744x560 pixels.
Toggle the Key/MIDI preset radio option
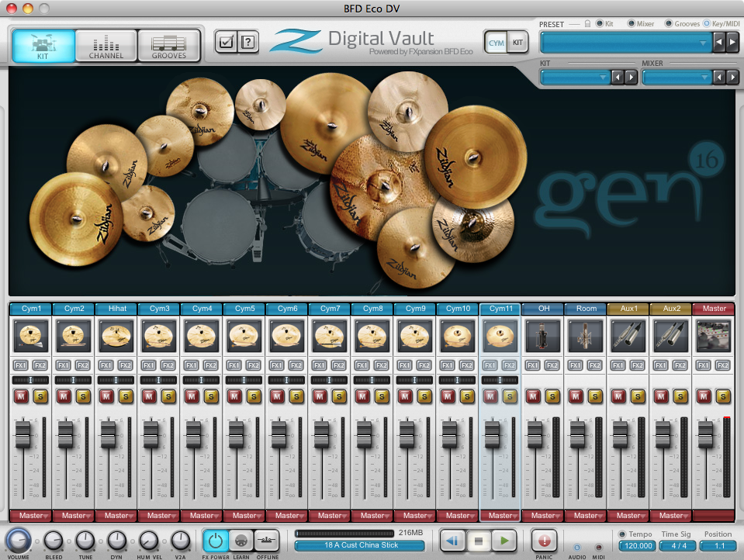point(707,23)
